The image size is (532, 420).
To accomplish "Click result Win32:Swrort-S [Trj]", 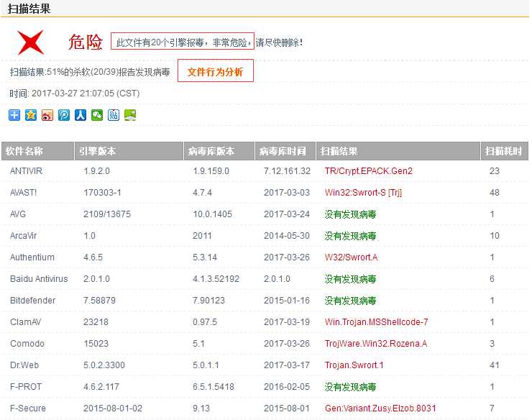I will (363, 193).
